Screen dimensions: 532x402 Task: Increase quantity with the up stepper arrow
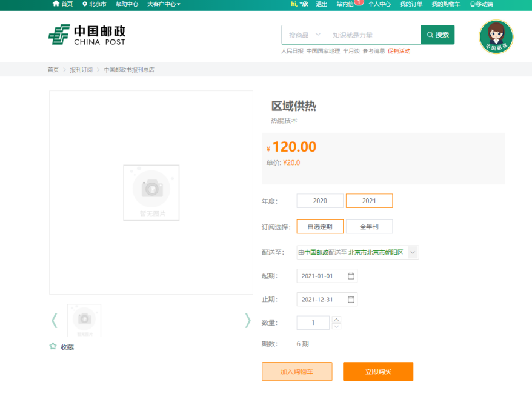click(336, 319)
